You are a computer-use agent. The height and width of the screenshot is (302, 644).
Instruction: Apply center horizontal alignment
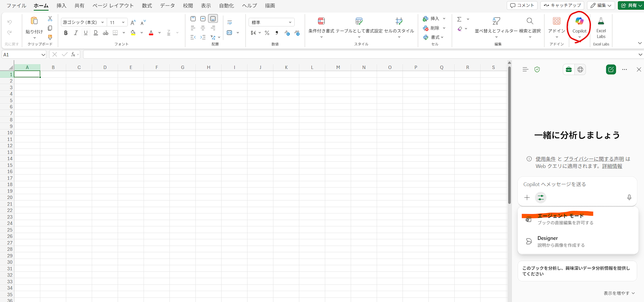tap(203, 28)
